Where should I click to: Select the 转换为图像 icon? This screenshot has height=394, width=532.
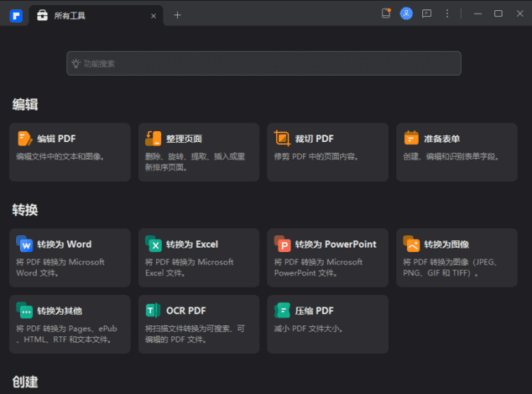tap(411, 244)
